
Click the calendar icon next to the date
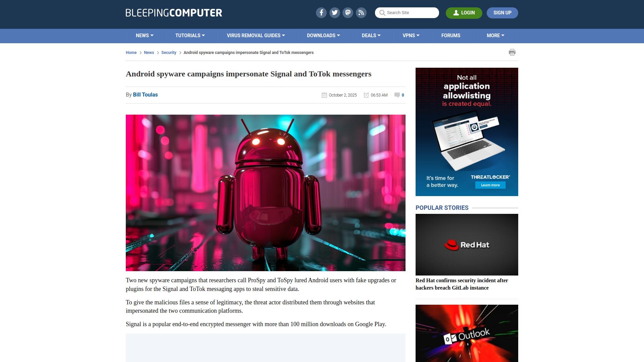324,95
